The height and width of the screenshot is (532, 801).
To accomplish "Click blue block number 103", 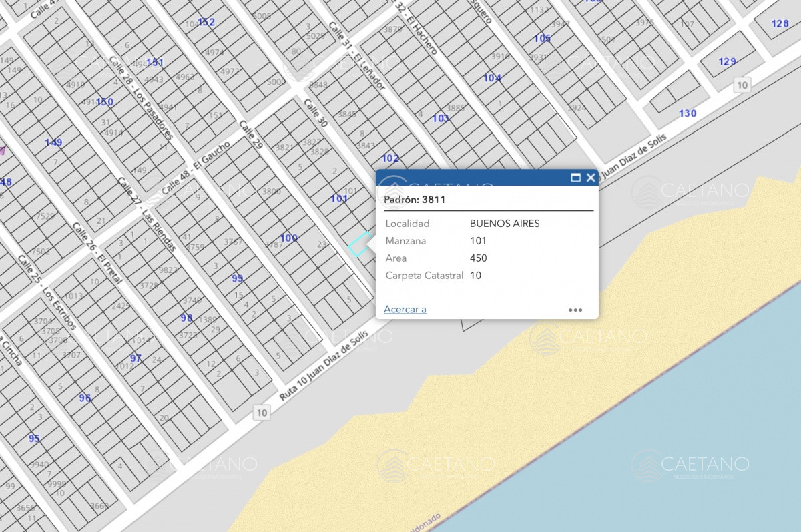I will (x=440, y=118).
